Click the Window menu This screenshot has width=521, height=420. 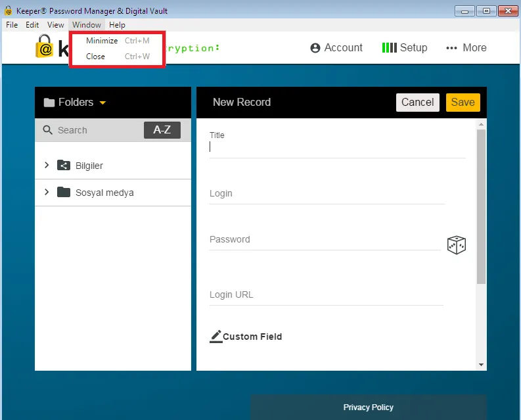87,25
